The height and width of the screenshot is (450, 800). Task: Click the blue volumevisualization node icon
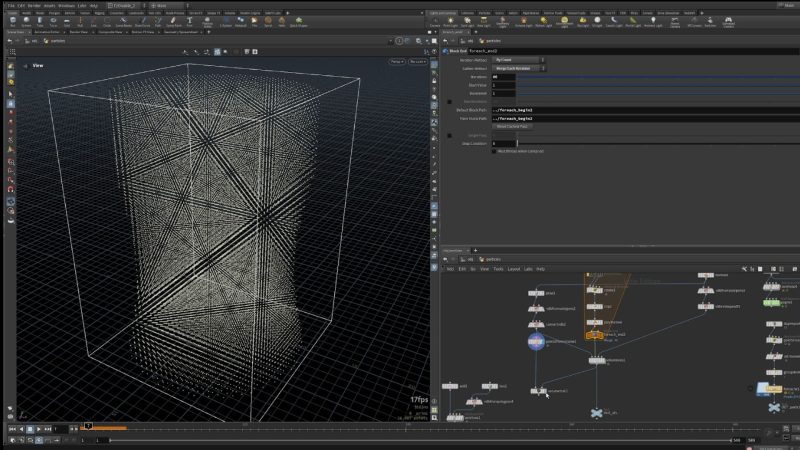coord(536,342)
